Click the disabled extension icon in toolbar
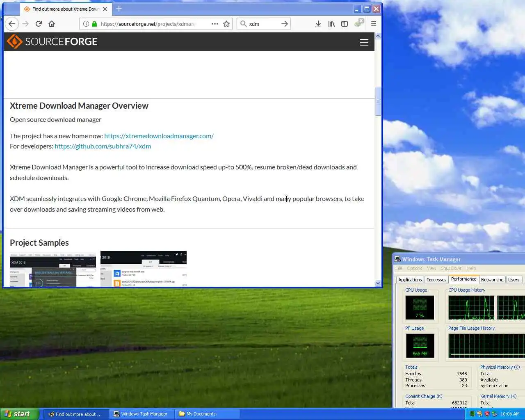The image size is (525, 420). pyautogui.click(x=359, y=23)
